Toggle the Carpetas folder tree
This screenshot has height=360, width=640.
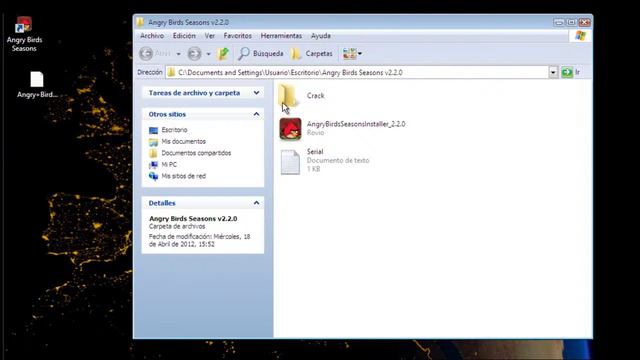[312, 53]
